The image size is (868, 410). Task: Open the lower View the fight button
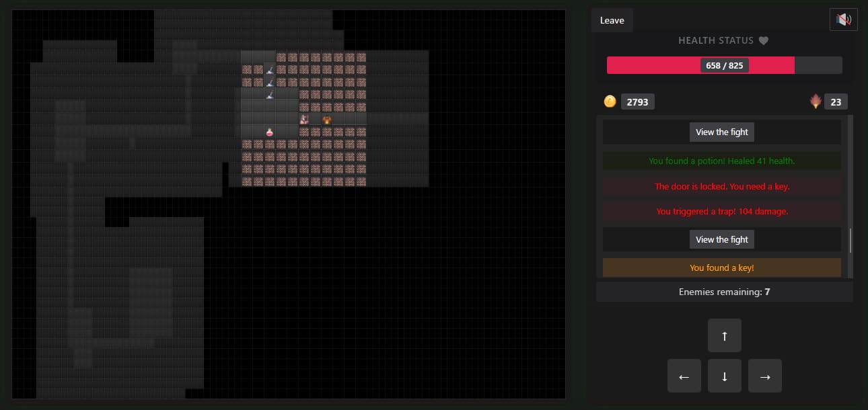pyautogui.click(x=722, y=239)
